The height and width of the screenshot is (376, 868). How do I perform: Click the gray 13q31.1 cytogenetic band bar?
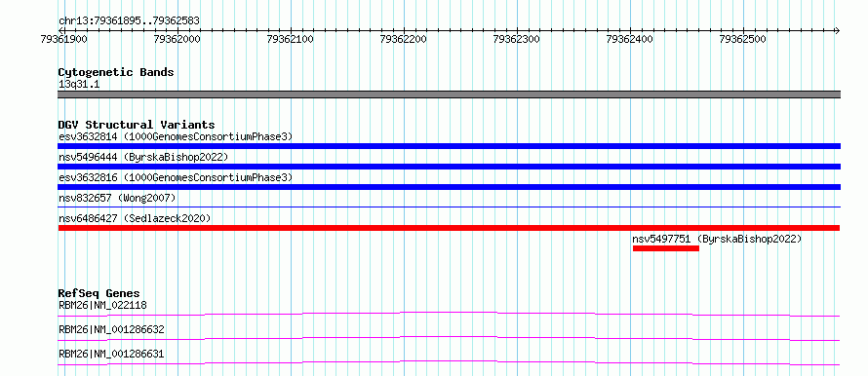point(449,94)
